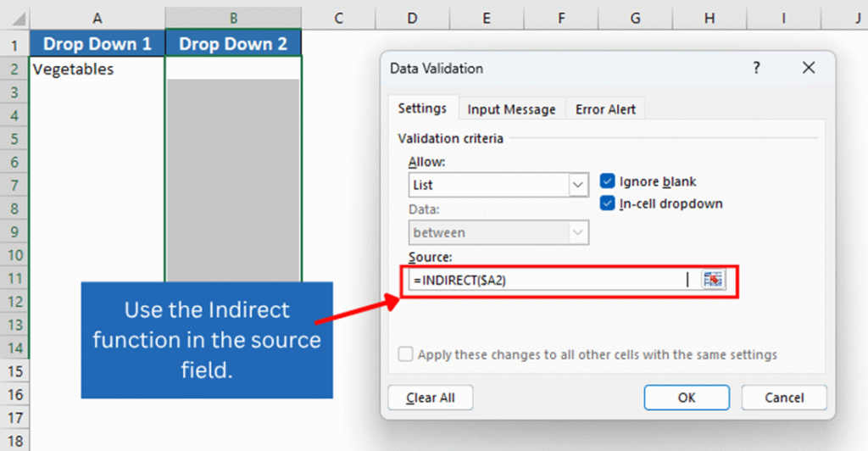Click the Help question mark in Data Validation
868x451 pixels.
tap(756, 68)
